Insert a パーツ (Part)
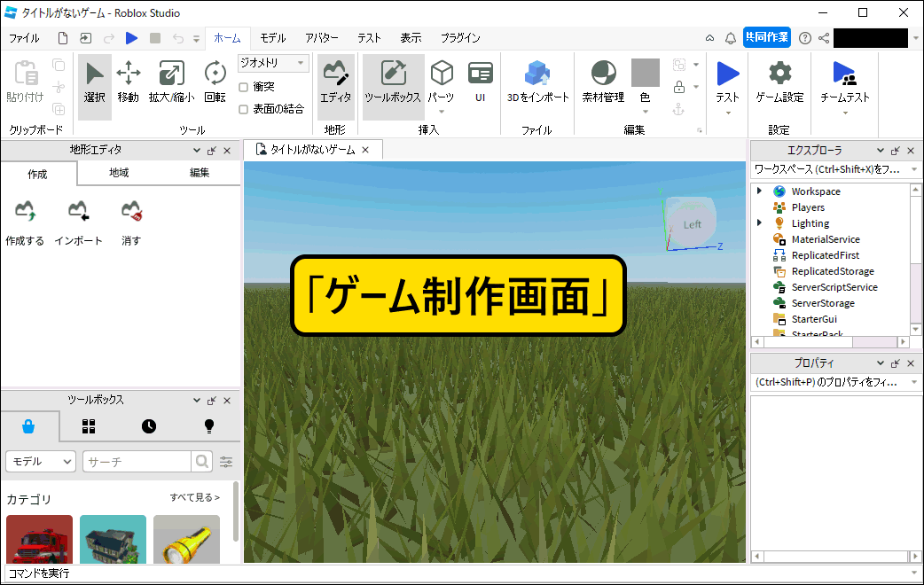This screenshot has width=924, height=585. coord(442,82)
